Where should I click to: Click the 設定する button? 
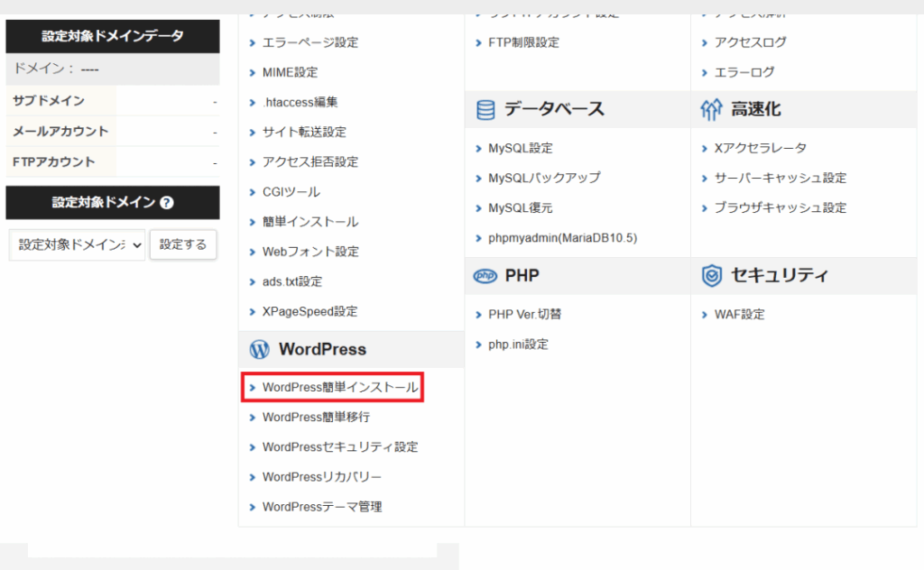tap(183, 244)
